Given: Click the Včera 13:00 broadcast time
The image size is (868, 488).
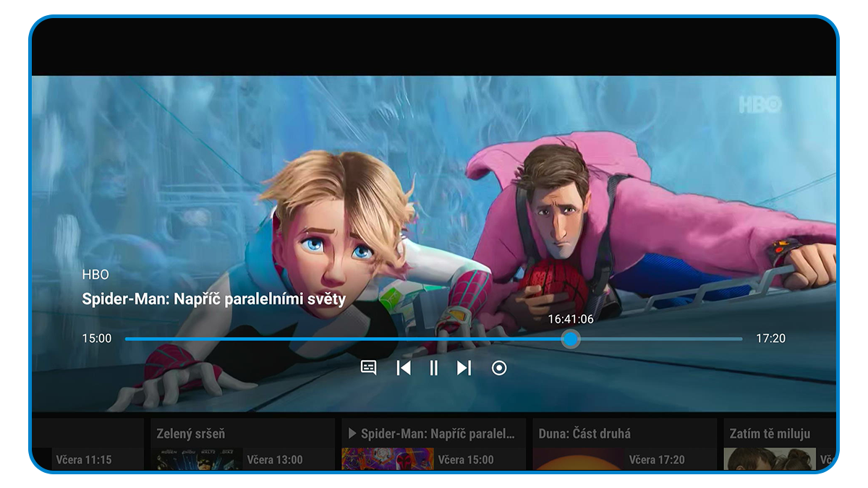Looking at the screenshot, I should (275, 460).
